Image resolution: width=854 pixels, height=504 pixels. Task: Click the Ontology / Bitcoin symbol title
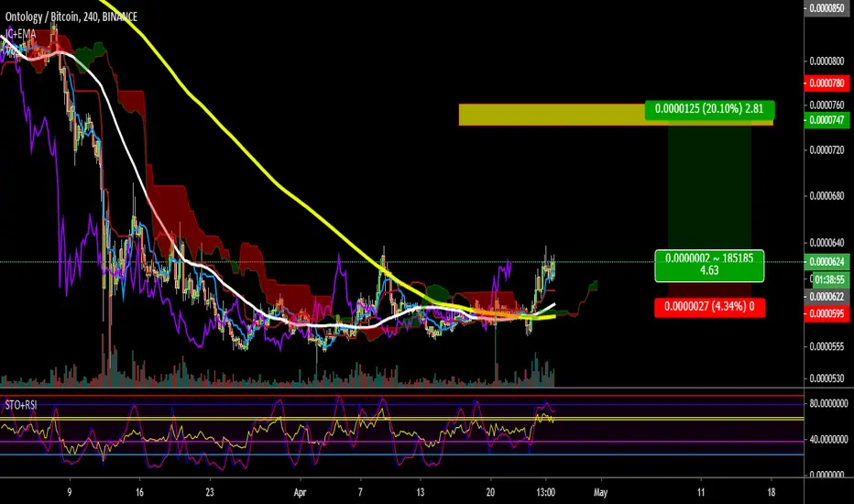point(71,16)
